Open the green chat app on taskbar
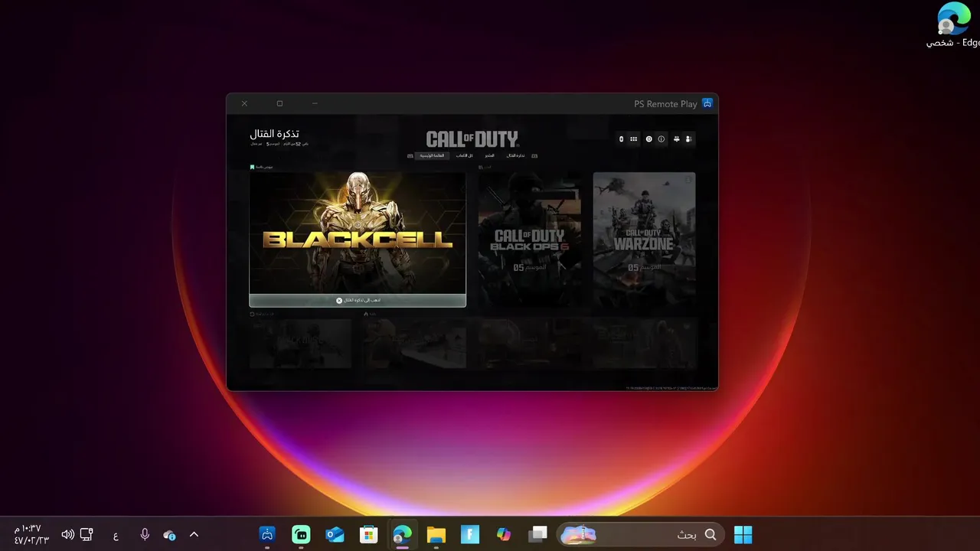This screenshot has width=980, height=551. point(302,535)
